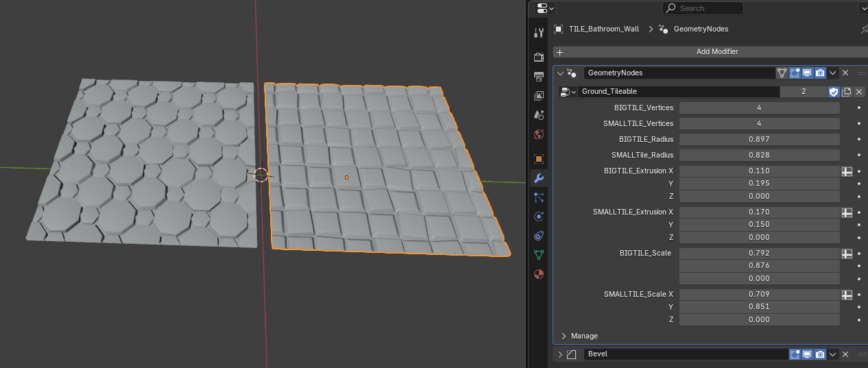This screenshot has height=368, width=868.
Task: Toggle GeometryNodes viewport visibility
Action: 808,73
